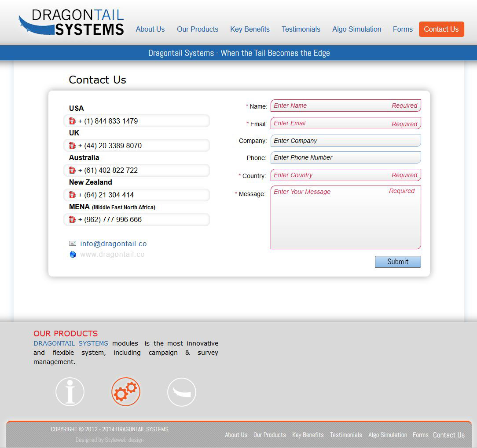
Task: Click the phone icon beside MENA number
Action: [x=73, y=219]
